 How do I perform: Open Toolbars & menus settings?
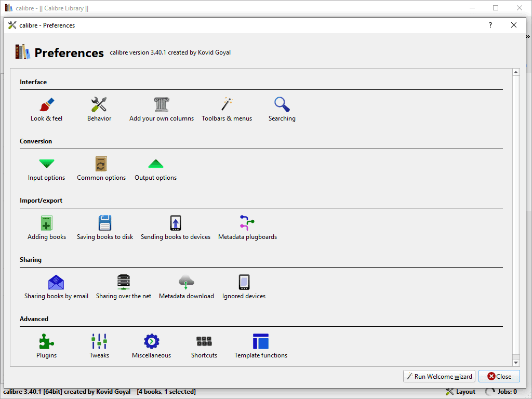click(227, 109)
